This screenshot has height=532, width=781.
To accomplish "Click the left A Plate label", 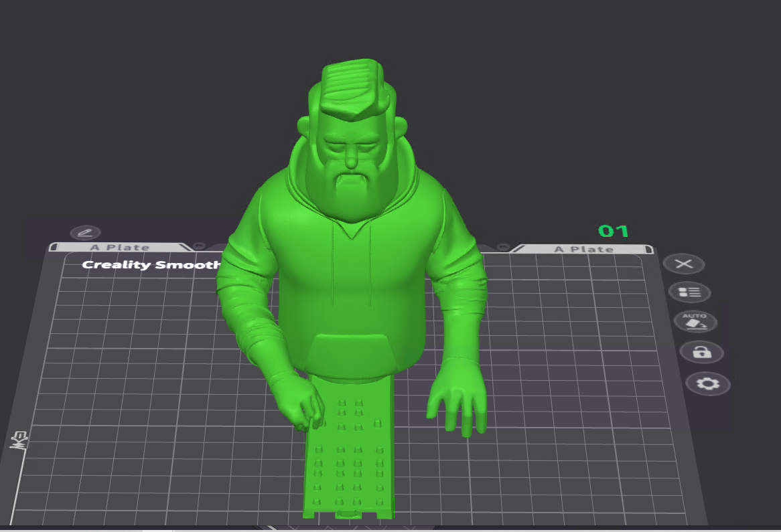I will [x=119, y=248].
